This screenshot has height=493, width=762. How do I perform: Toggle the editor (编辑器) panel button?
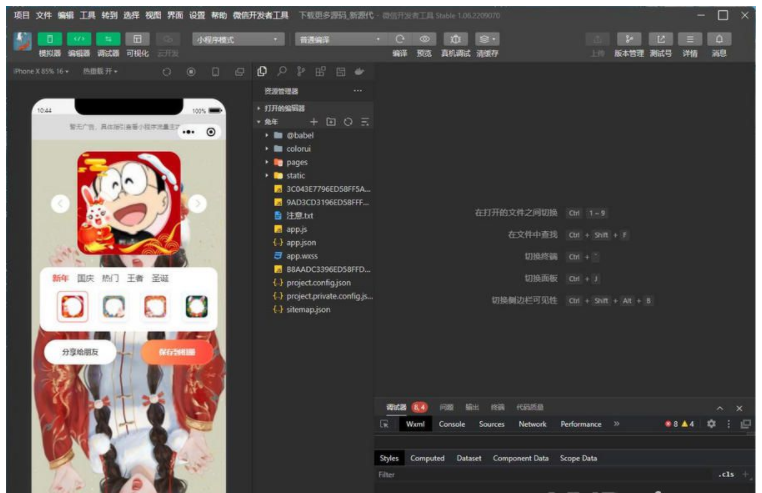click(x=79, y=39)
